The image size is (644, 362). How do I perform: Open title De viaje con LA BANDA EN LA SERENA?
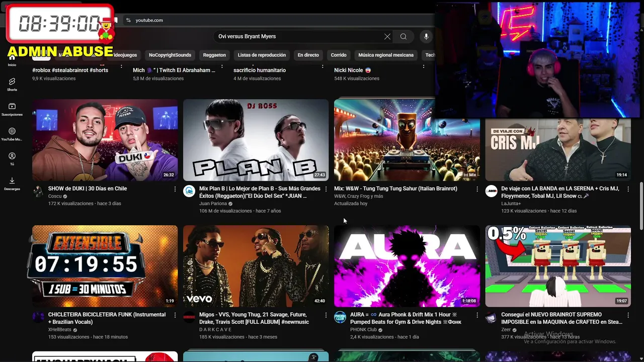pos(561,192)
